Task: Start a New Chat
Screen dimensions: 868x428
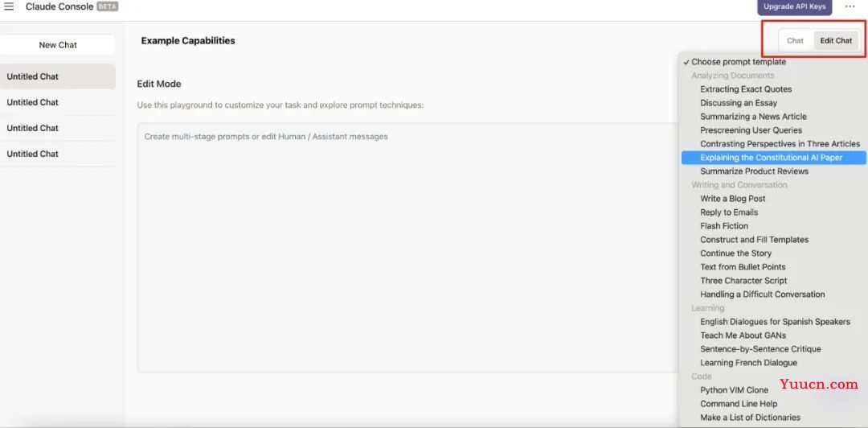Action: coord(58,45)
